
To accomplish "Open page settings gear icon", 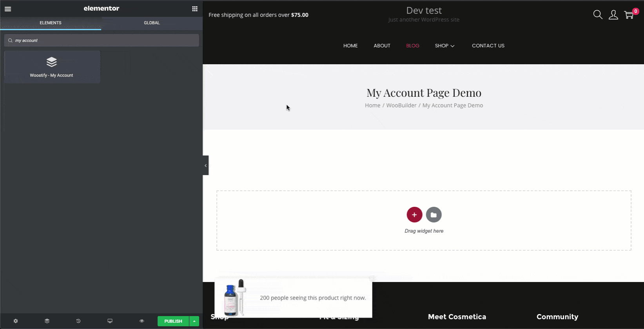I will 16,321.
